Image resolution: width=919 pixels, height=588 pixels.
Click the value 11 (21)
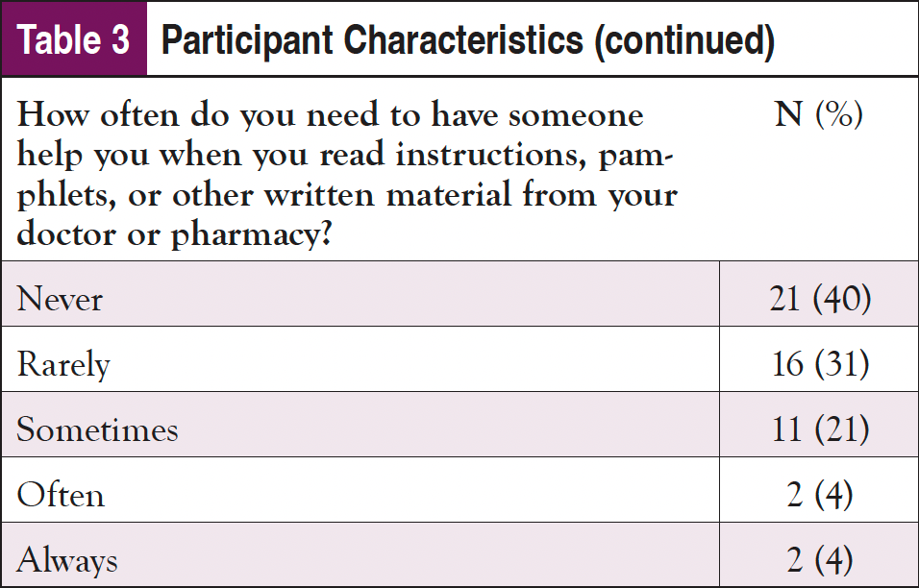(819, 429)
